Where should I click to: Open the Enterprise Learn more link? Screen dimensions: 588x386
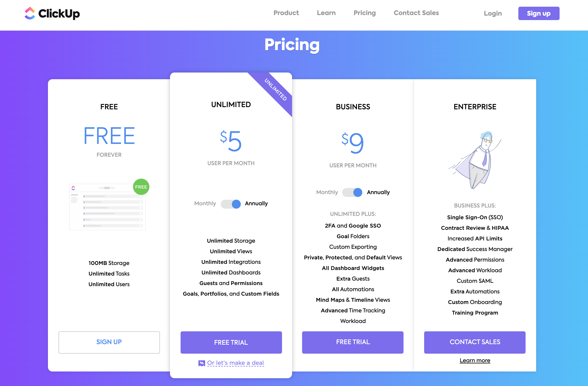tap(475, 360)
